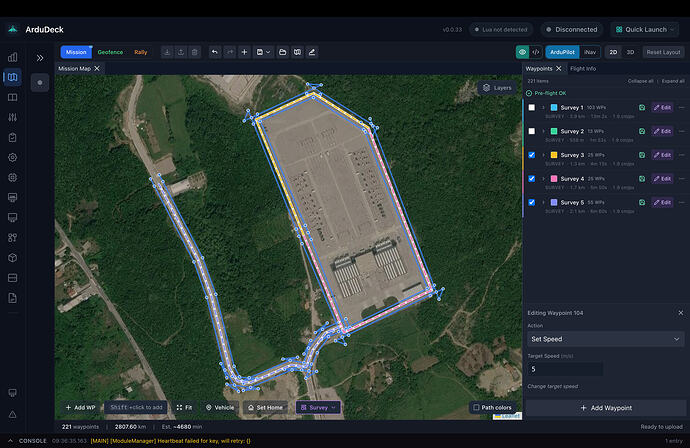Open the telemetry dashboard sidebar icon
The width and height of the screenshot is (690, 448).
[x=13, y=57]
